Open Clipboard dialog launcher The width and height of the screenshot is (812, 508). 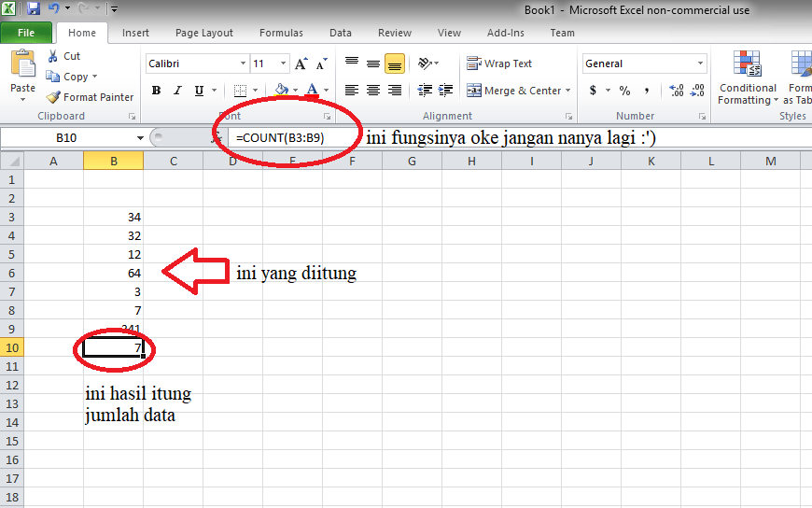click(132, 117)
